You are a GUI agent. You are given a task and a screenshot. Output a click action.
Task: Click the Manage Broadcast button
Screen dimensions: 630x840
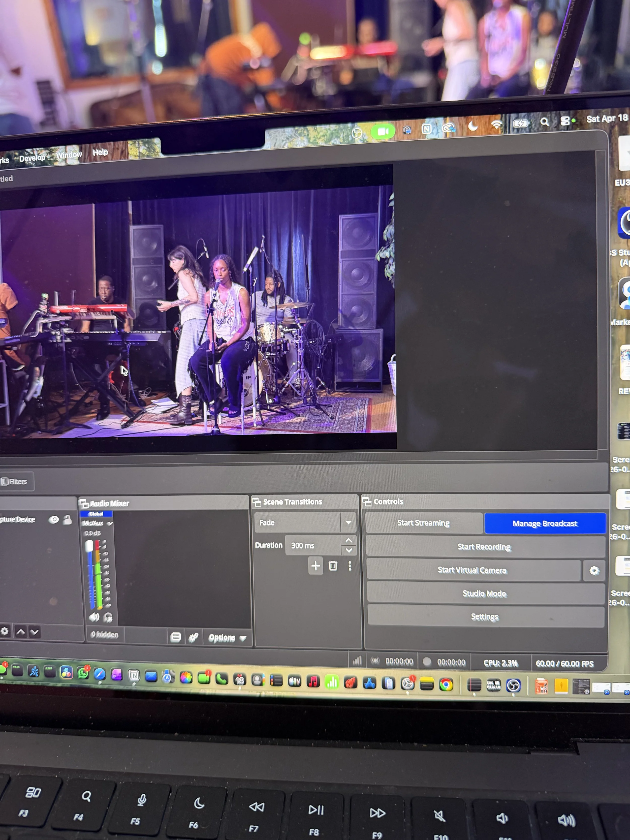[x=545, y=523]
